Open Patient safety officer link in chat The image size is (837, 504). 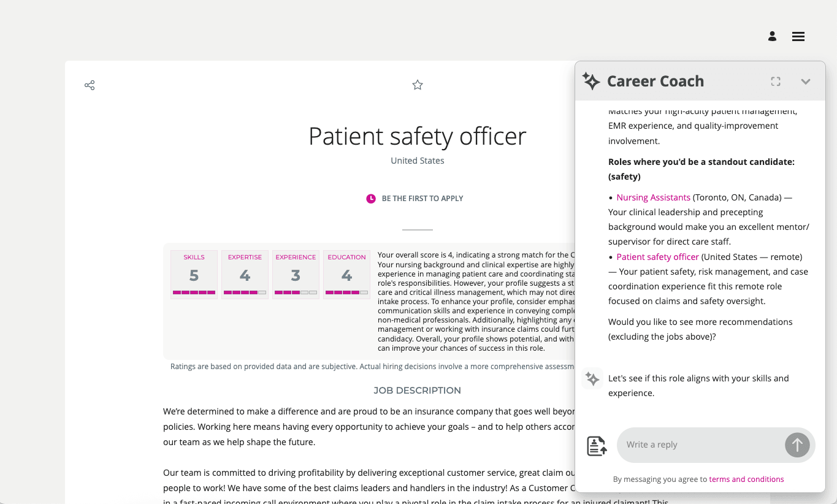pyautogui.click(x=657, y=257)
